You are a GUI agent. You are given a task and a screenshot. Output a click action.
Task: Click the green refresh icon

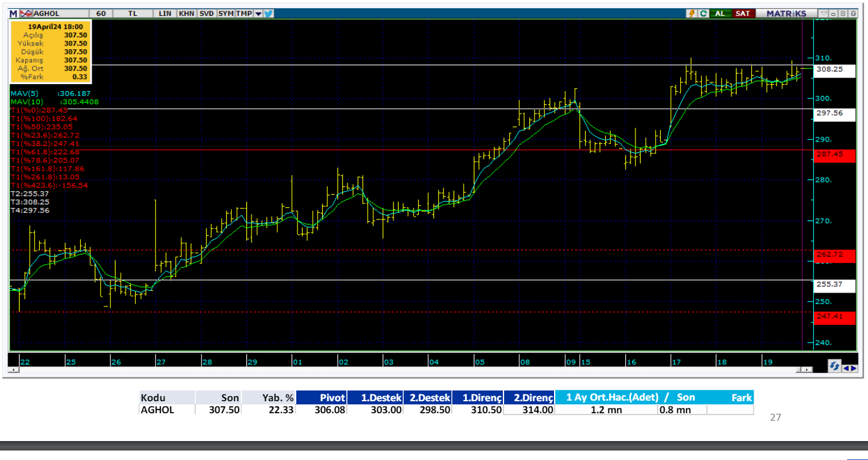click(x=703, y=13)
